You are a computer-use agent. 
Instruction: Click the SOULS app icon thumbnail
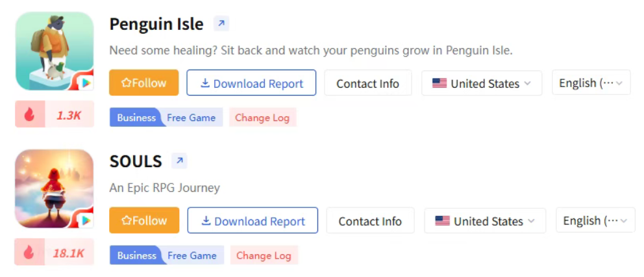pos(55,189)
